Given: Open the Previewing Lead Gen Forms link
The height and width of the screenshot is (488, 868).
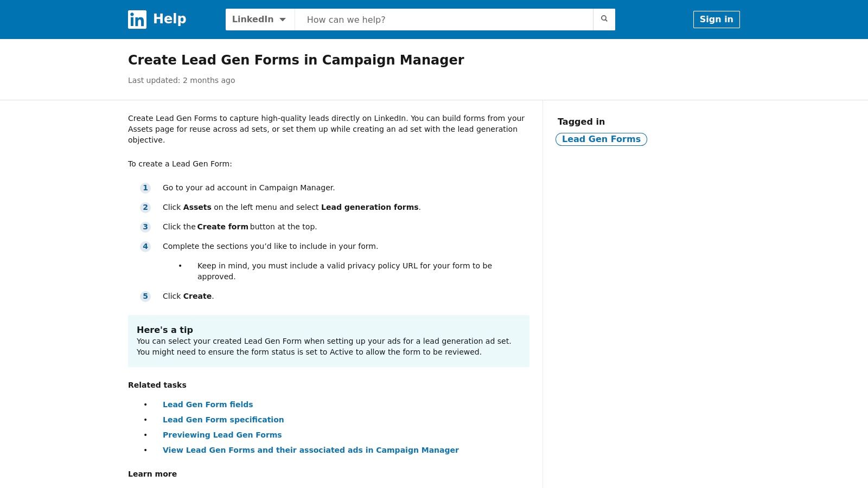Looking at the screenshot, I should tap(222, 435).
